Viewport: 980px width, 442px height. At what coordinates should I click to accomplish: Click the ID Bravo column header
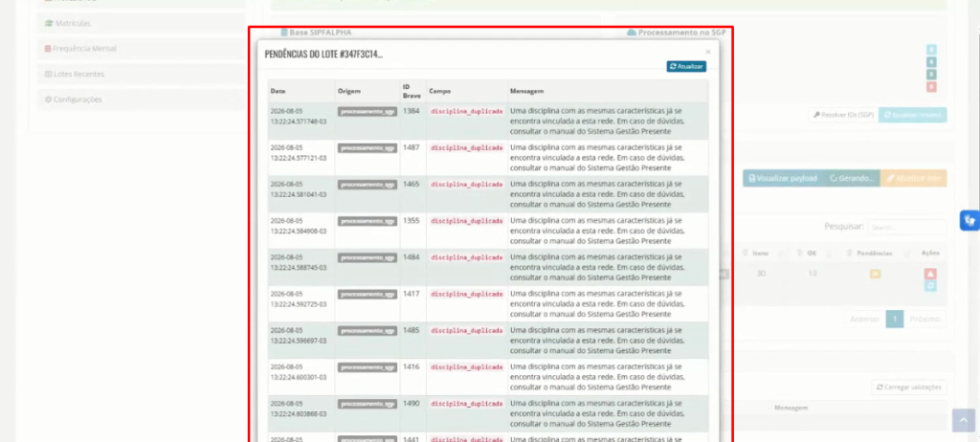click(x=412, y=91)
